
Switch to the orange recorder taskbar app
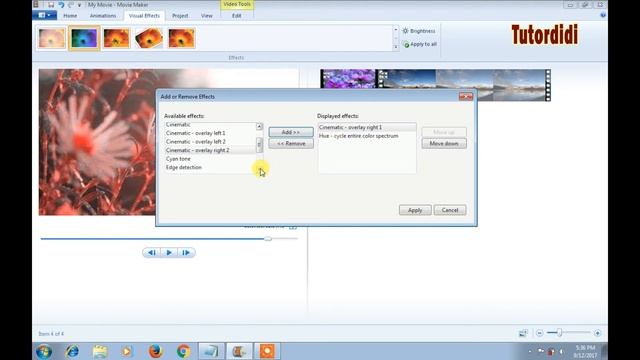tap(267, 351)
